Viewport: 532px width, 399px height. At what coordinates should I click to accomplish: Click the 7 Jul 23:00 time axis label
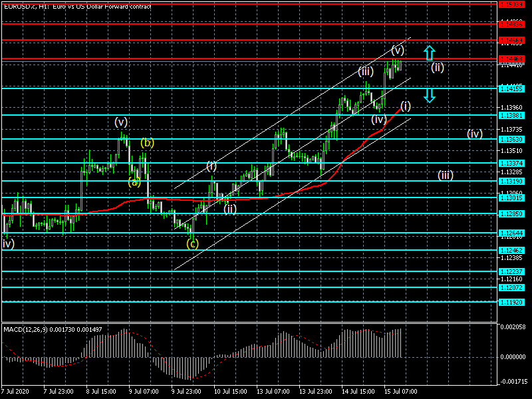59,392
